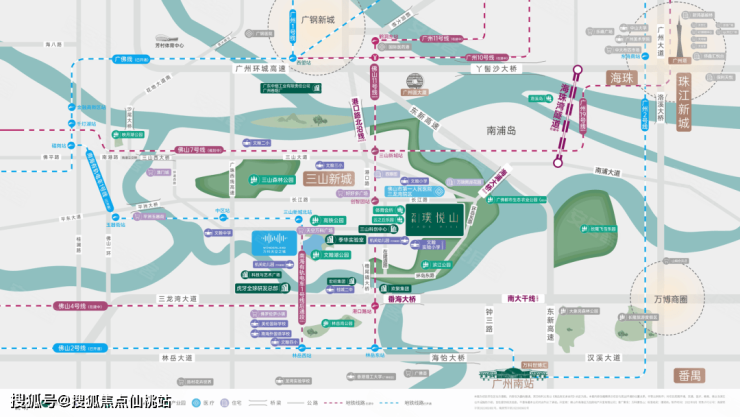Select the 广州19号线 vertical label

pos(583,117)
